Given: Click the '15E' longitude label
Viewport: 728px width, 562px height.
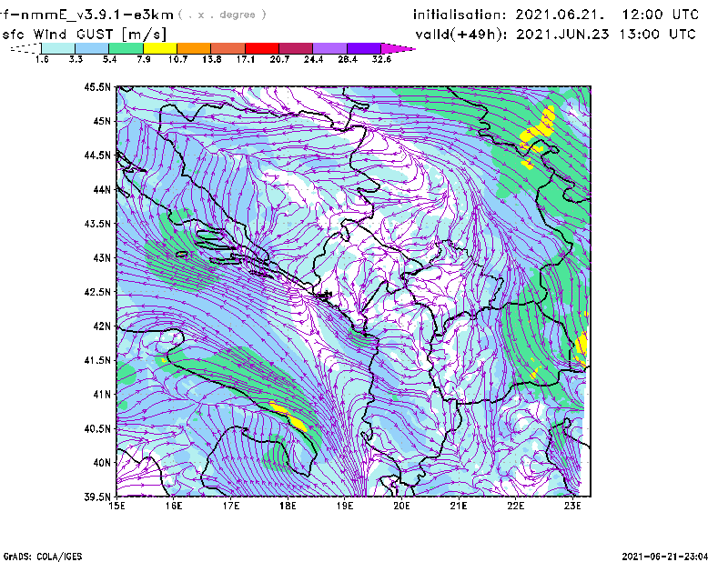Looking at the screenshot, I should click(x=116, y=506).
